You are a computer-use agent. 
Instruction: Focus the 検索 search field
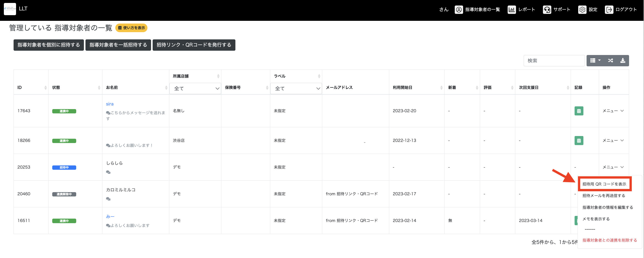pos(554,61)
